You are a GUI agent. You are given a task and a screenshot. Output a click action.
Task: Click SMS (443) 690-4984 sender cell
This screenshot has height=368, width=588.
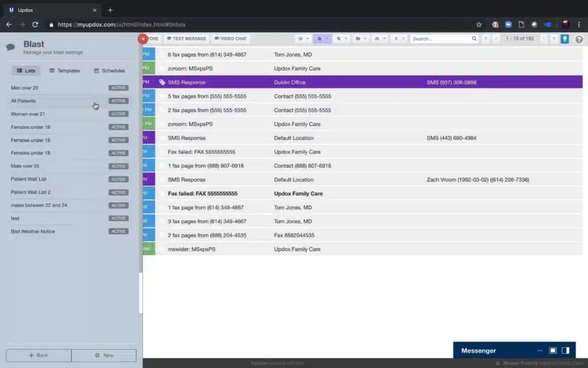451,138
